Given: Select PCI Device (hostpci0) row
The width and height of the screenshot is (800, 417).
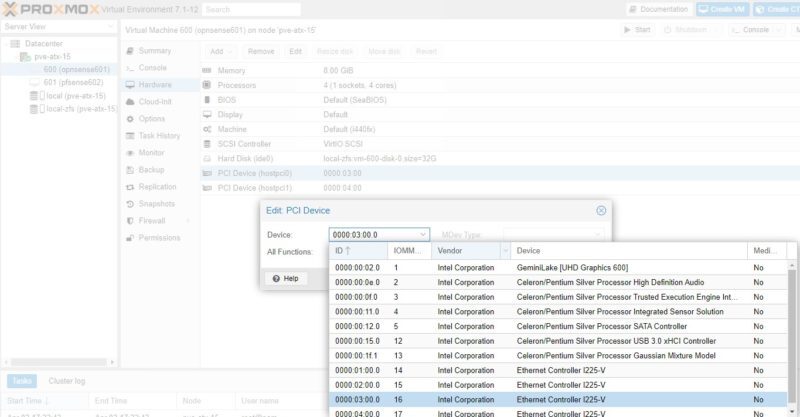Looking at the screenshot, I should pos(500,174).
